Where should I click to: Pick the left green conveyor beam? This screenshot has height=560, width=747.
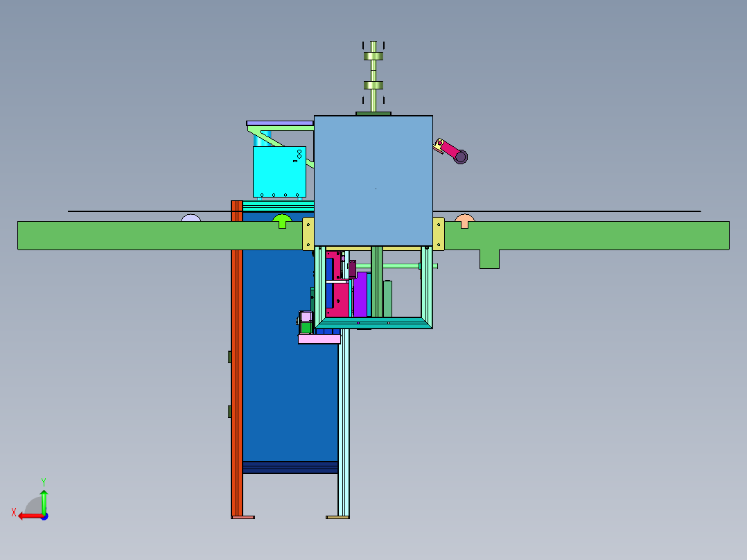click(159, 236)
